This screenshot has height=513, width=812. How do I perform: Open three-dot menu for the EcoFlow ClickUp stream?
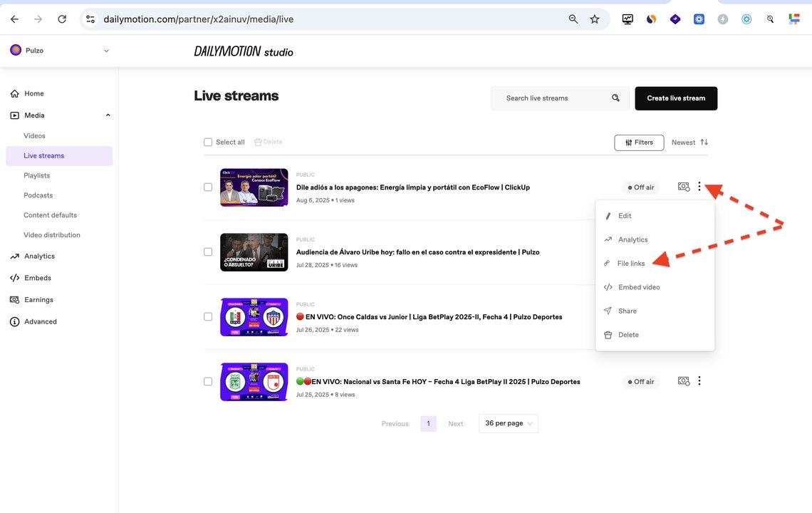coord(699,187)
